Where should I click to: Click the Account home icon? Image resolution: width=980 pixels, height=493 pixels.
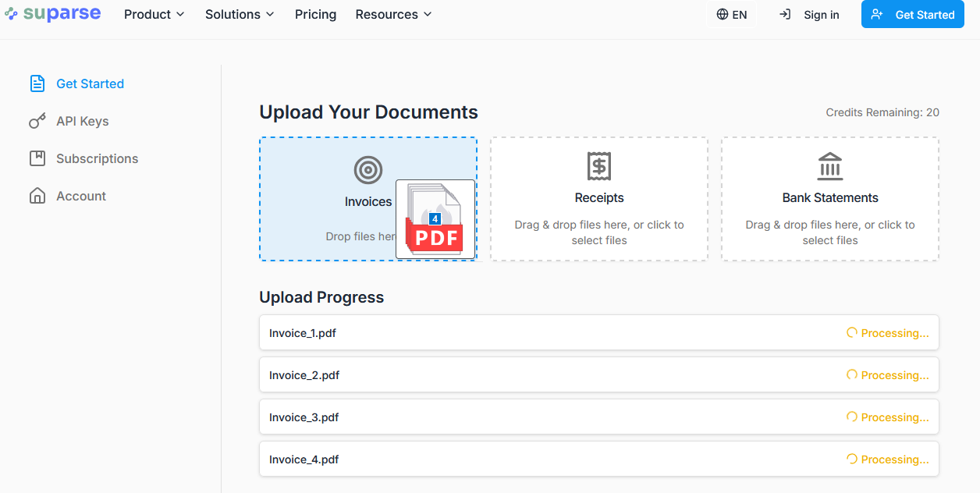[37, 196]
